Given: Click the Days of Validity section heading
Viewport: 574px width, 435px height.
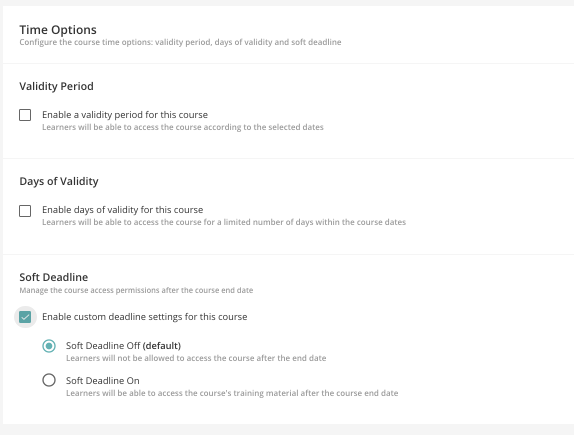Looking at the screenshot, I should (59, 181).
